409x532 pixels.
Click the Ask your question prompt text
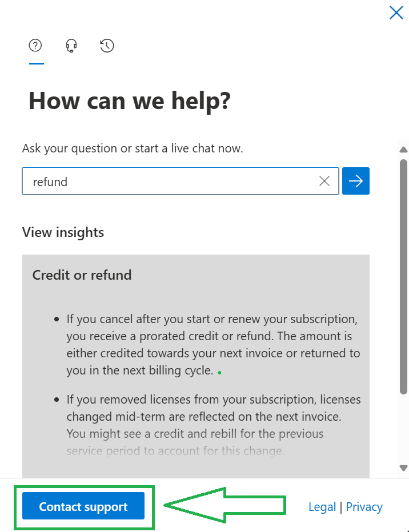point(133,148)
